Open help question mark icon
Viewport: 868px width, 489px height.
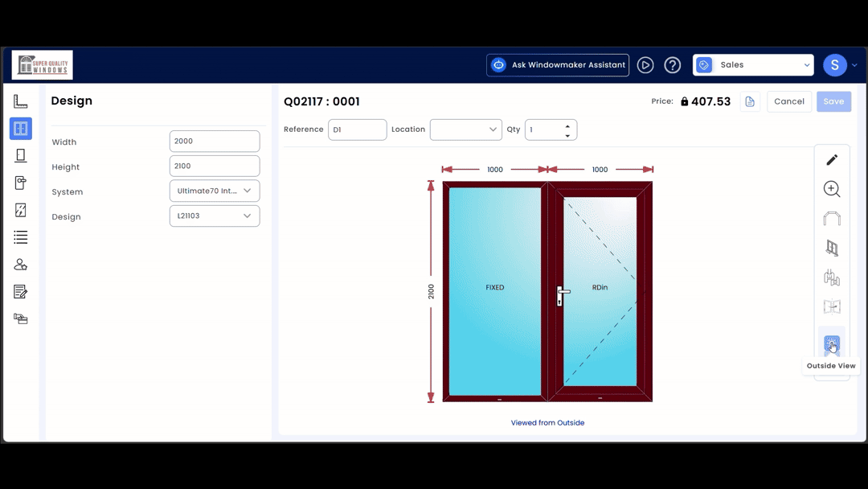pos(672,65)
